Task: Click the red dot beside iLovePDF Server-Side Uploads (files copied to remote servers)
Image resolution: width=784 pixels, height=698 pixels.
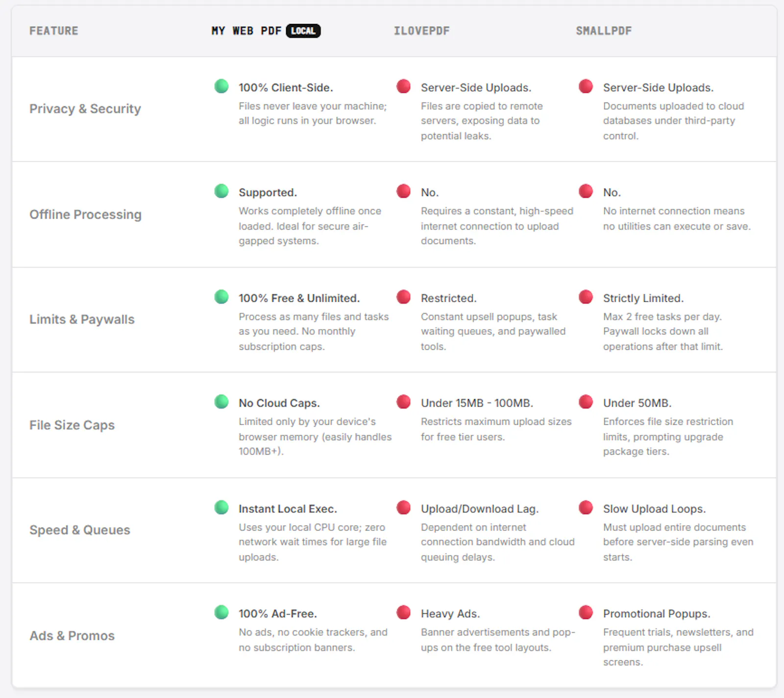Action: coord(404,86)
